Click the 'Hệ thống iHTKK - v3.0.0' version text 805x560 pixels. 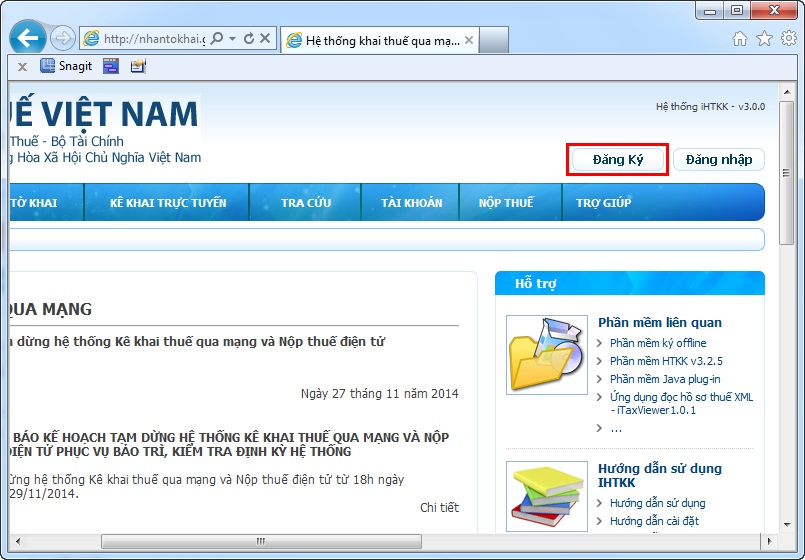click(711, 107)
